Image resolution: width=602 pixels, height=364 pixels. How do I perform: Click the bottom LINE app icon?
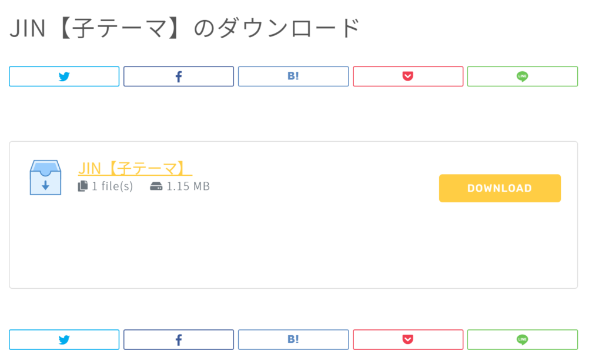[523, 339]
